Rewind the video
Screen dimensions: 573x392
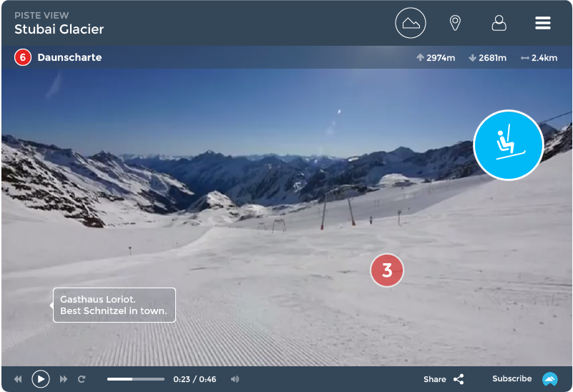click(x=18, y=379)
